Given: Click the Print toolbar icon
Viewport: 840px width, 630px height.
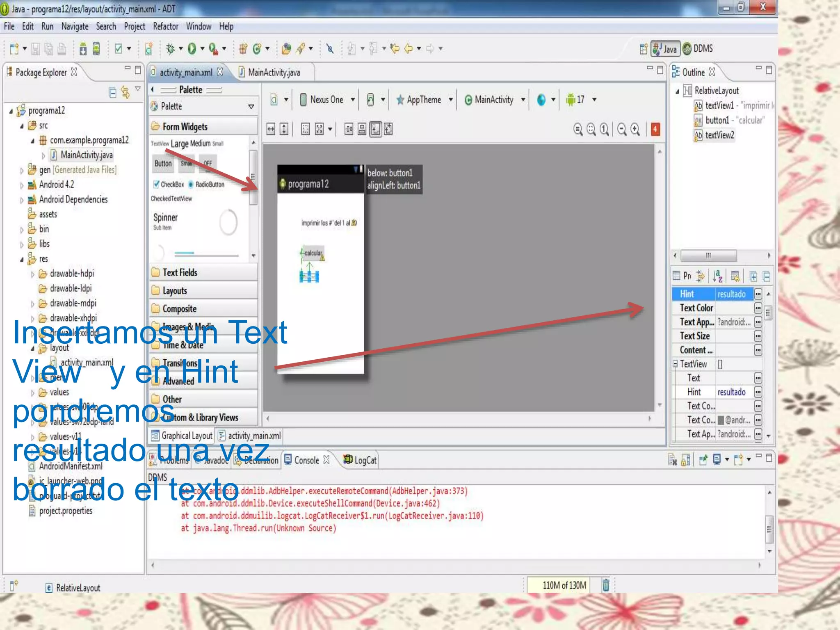Looking at the screenshot, I should coord(62,49).
